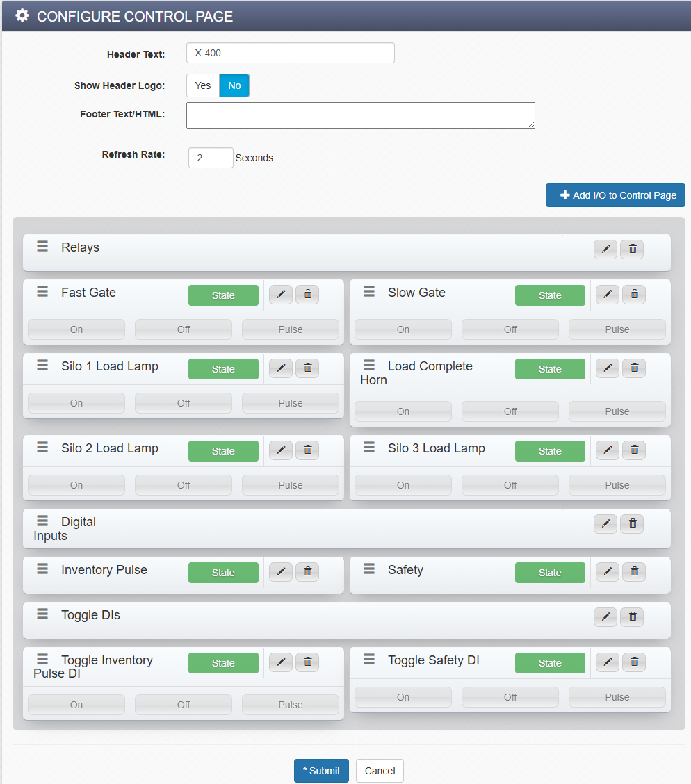Click the Toggle DIs drag handle
This screenshot has width=691, height=784.
point(42,614)
